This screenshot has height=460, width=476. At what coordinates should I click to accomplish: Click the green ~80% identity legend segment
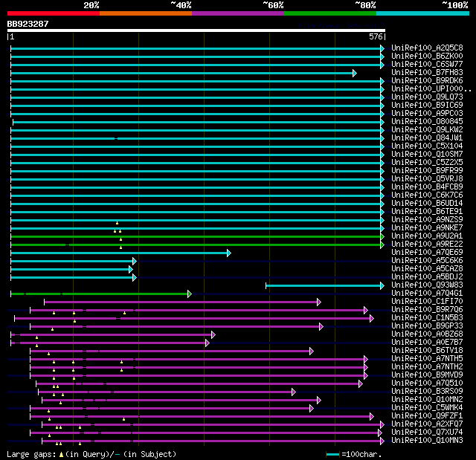tap(330, 13)
